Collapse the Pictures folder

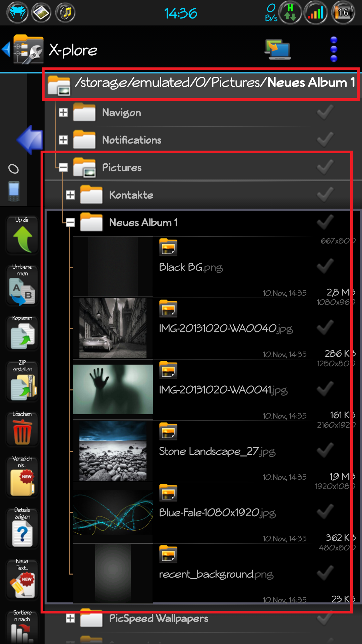pyautogui.click(x=63, y=167)
